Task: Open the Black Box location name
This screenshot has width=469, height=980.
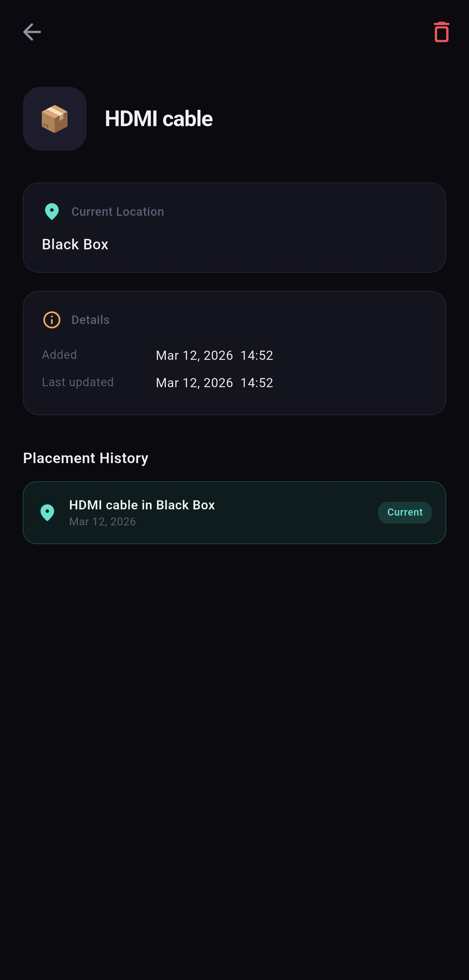Action: click(x=75, y=244)
